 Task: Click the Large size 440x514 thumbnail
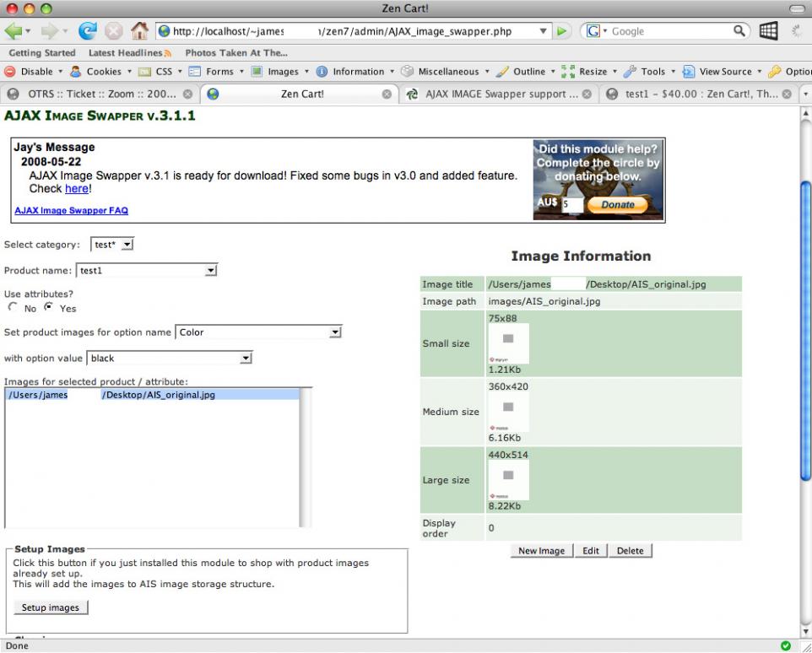508,480
